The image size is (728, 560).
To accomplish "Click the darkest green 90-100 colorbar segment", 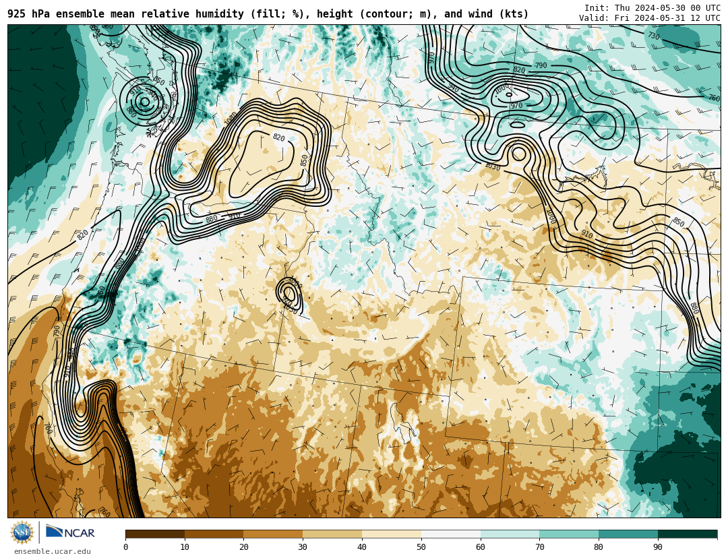I will (x=688, y=534).
